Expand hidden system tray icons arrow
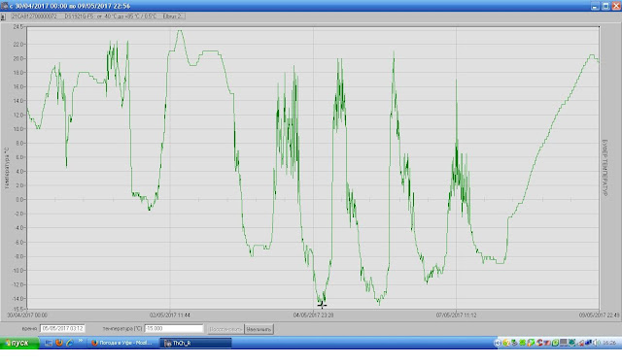Screen dimensions: 622x364 tap(498, 343)
